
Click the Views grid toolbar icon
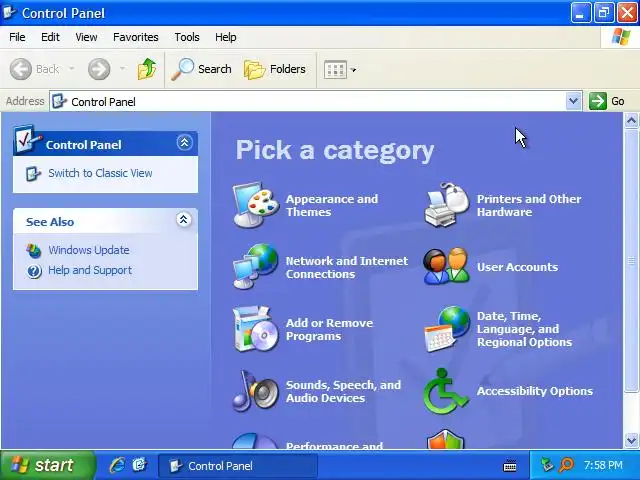point(335,70)
